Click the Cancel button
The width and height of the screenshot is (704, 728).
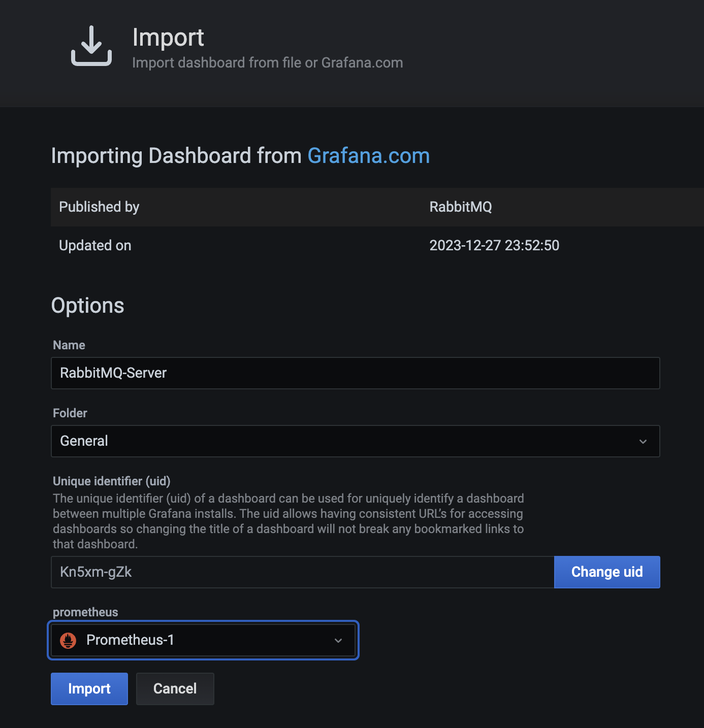coord(175,689)
